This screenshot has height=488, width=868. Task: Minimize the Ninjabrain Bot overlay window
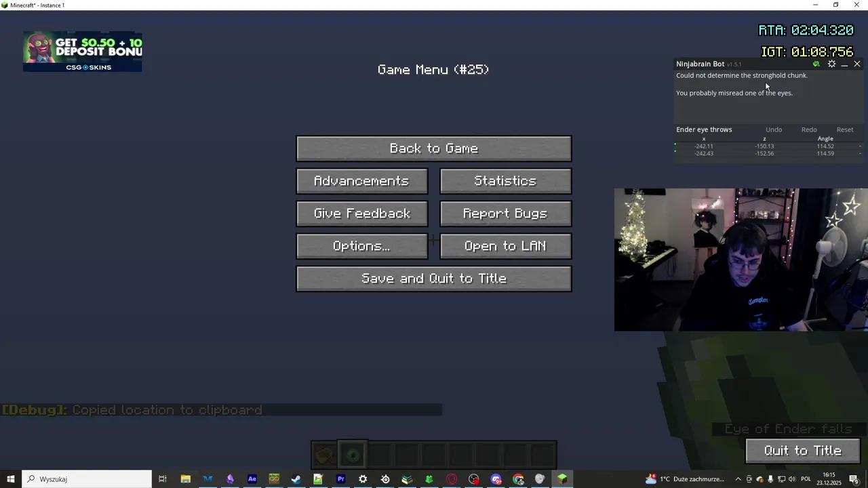844,64
